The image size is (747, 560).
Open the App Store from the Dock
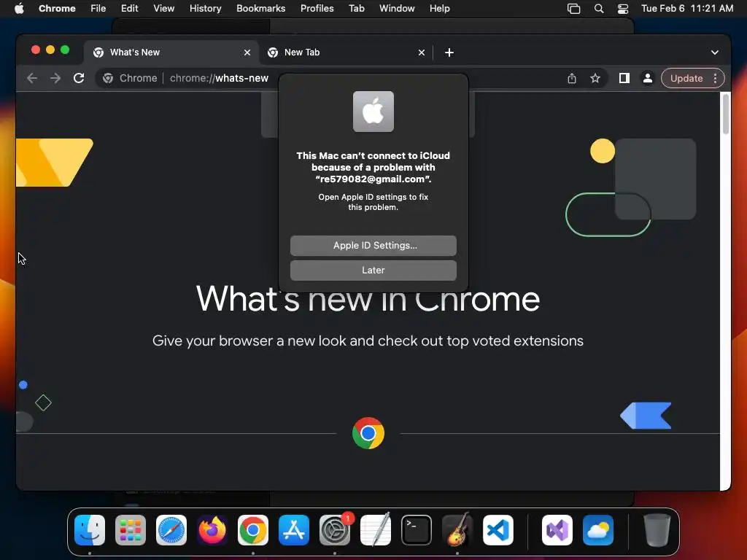coord(294,530)
